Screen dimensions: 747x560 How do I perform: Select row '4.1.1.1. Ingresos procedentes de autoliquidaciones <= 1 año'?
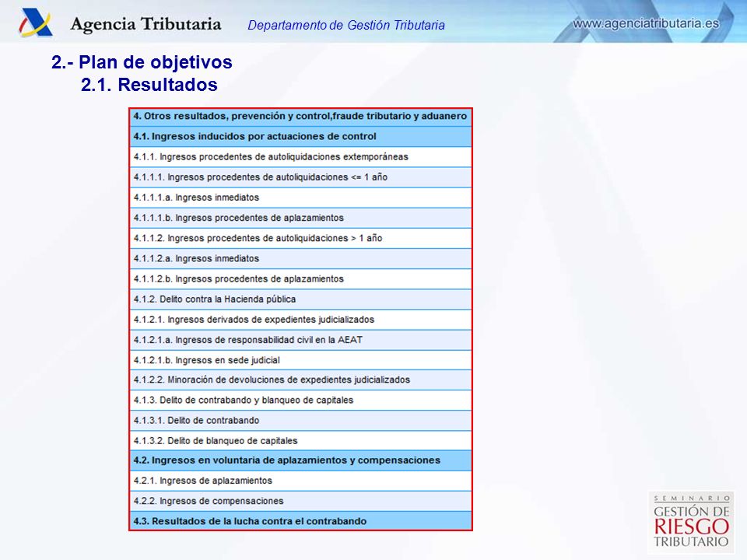click(x=300, y=177)
